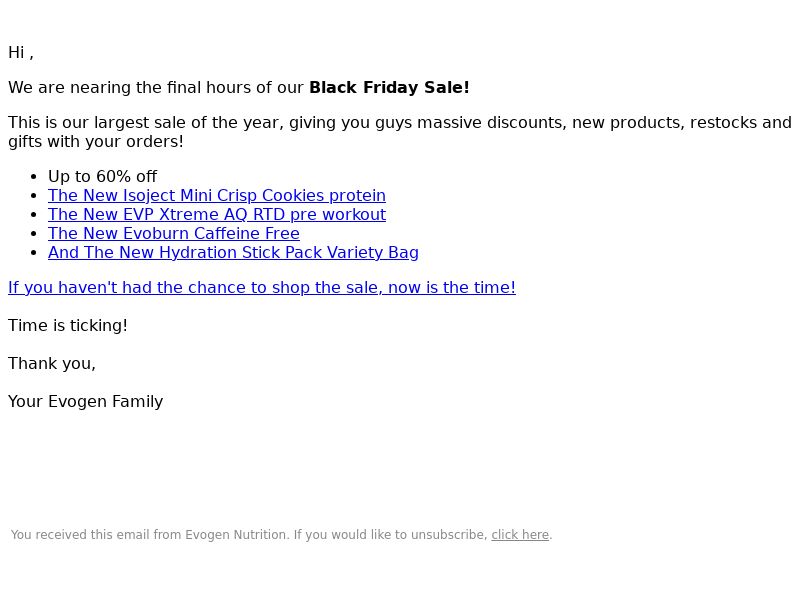Image resolution: width=800 pixels, height=600 pixels.
Task: Click the bold 'Black Friday Sale!' text
Action: (x=389, y=87)
